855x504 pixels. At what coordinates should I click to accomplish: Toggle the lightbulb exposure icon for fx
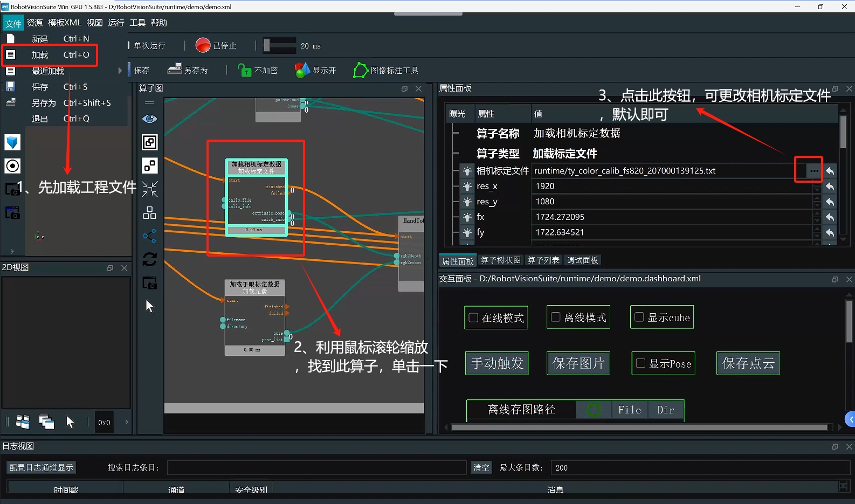467,217
